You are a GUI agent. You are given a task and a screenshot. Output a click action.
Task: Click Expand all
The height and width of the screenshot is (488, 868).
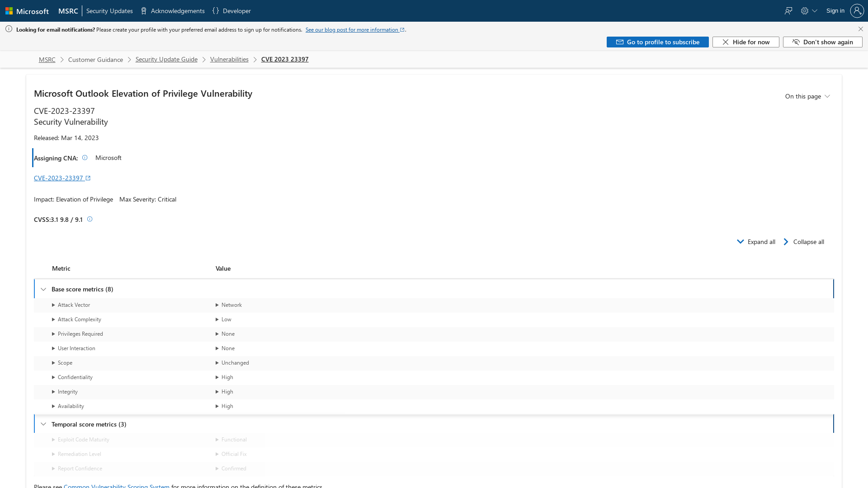tap(756, 242)
